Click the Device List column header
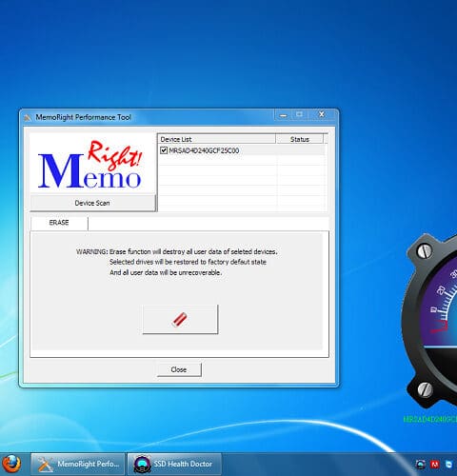This screenshot has width=457, height=476. coord(217,139)
